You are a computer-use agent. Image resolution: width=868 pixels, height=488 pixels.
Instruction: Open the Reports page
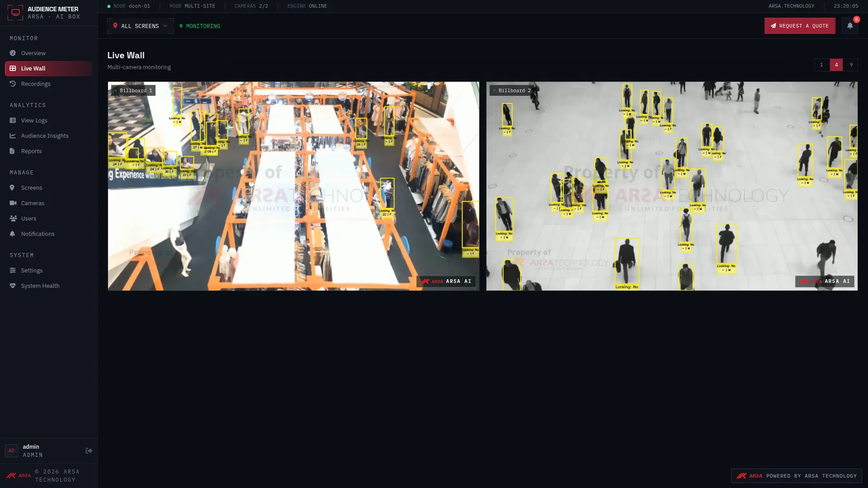tap(49, 151)
